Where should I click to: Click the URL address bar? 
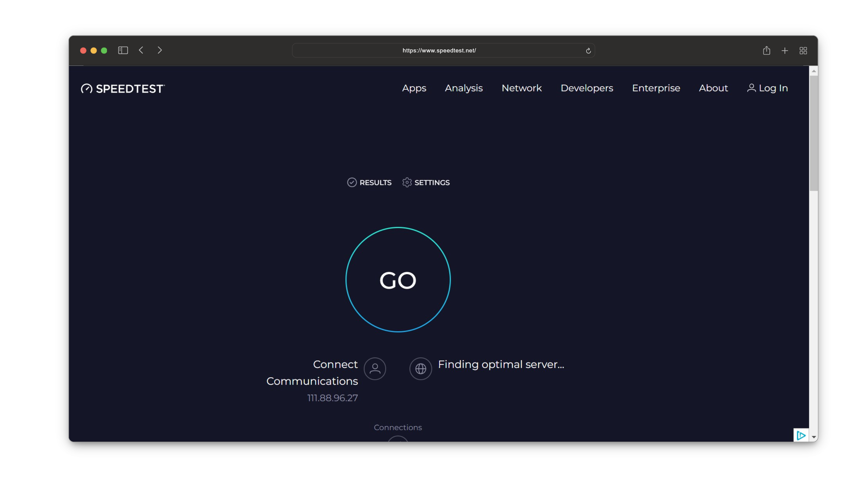pyautogui.click(x=439, y=51)
